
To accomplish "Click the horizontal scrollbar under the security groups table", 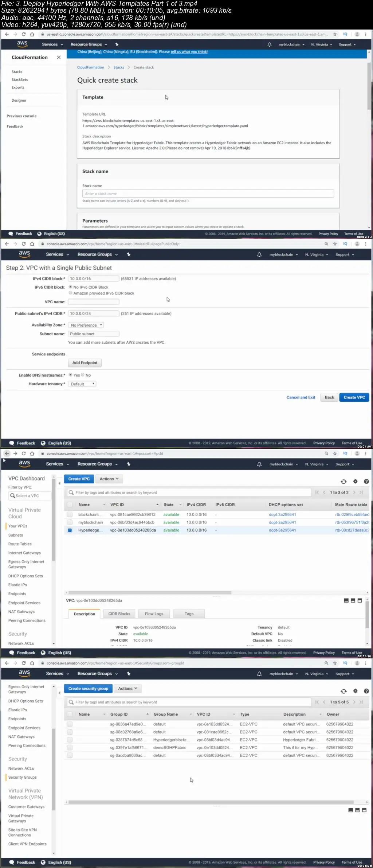I will 211,802.
